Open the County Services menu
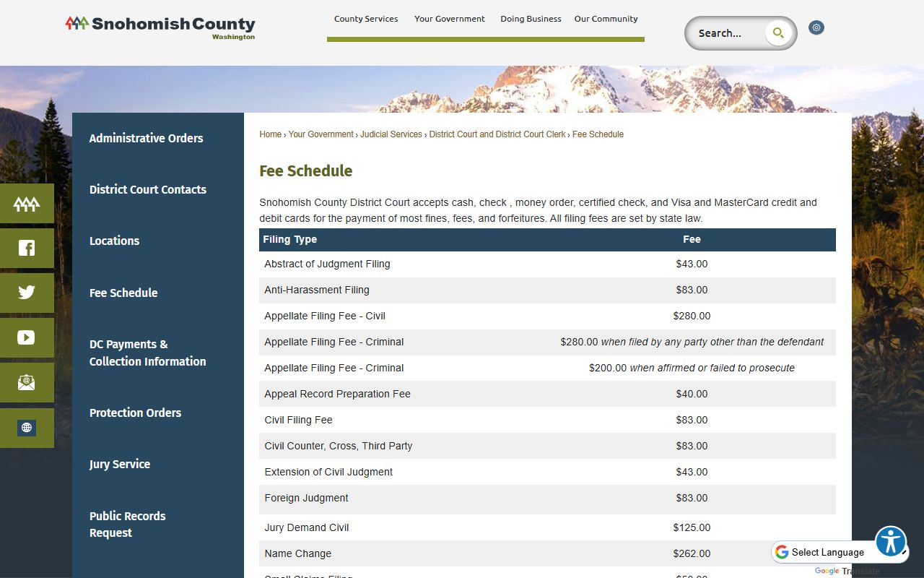This screenshot has height=578, width=924. tap(366, 19)
